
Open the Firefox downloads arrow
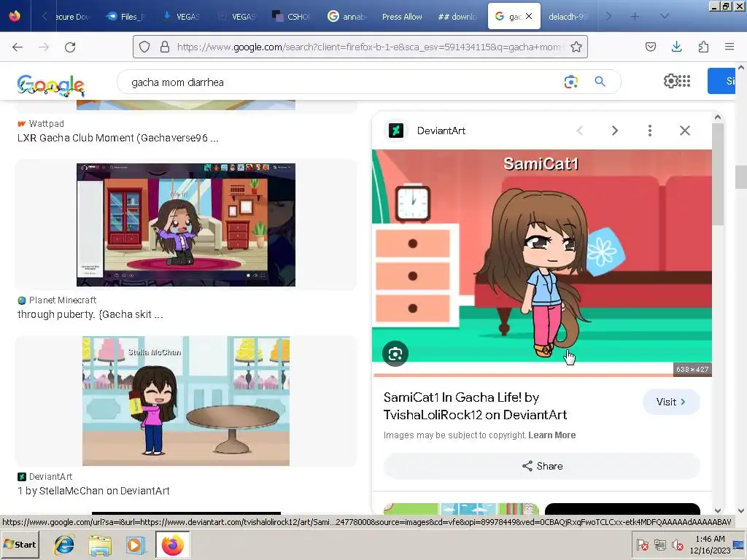pos(676,47)
